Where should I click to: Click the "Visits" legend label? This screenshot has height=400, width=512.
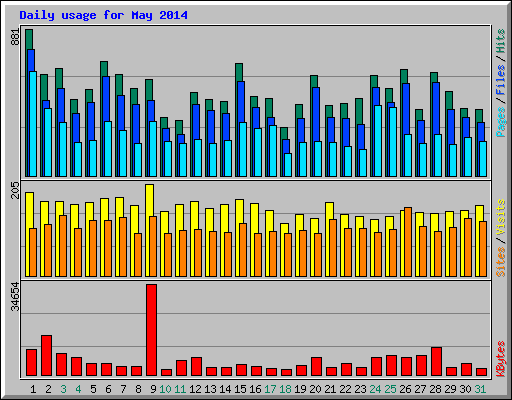[500, 218]
